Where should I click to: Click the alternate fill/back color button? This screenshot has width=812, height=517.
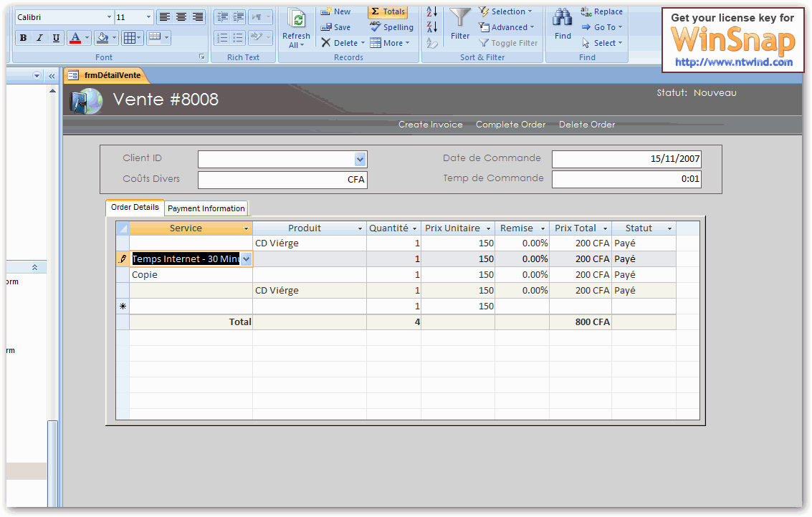click(155, 37)
